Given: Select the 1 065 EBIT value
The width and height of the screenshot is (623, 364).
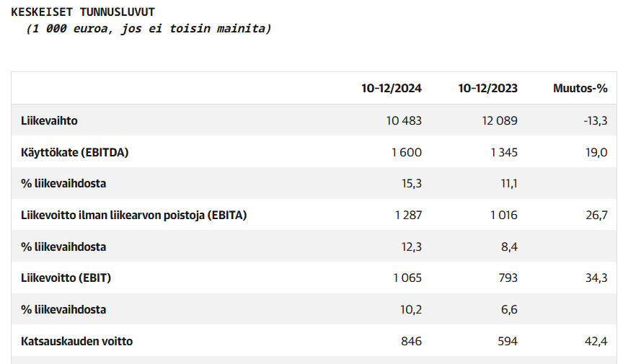Looking at the screenshot, I should 407,278.
